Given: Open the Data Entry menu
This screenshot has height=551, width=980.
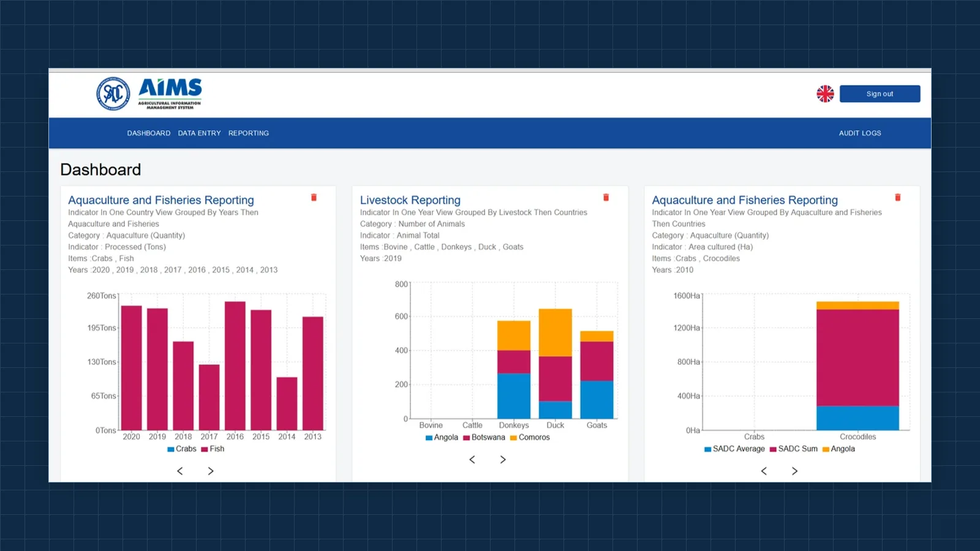Looking at the screenshot, I should [x=199, y=133].
